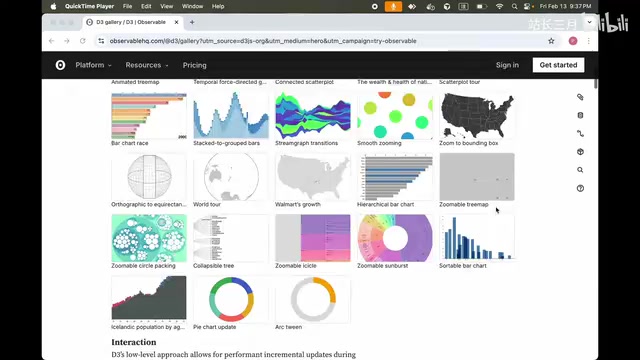Viewport: 640px width, 360px height.
Task: Reload the page with the refresh icon
Action: click(82, 41)
